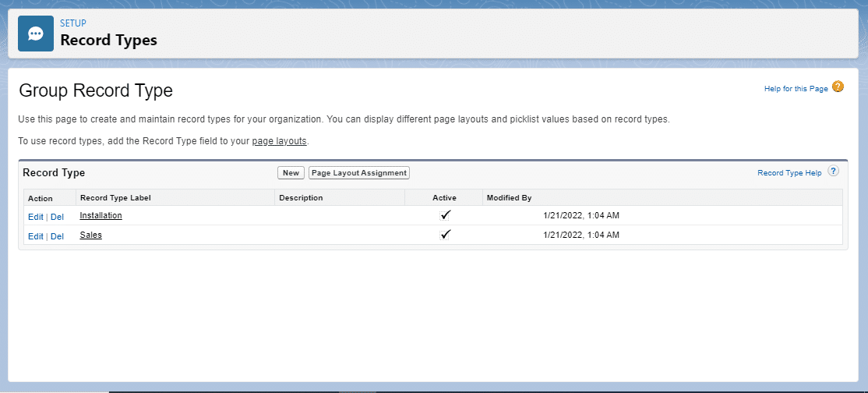Screen dimensions: 868x393
Task: Click the Record Type Help question mark icon
Action: tap(833, 172)
